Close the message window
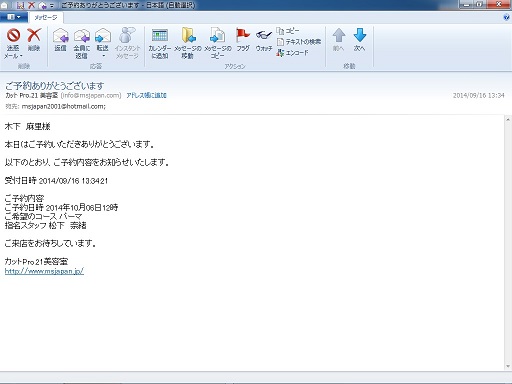Image resolution: width=512 pixels, height=384 pixels. 499,4
